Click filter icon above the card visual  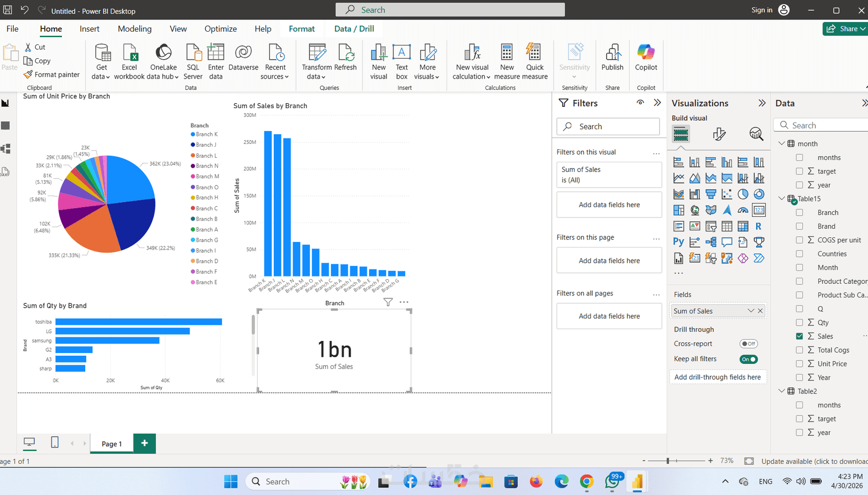[x=388, y=302]
